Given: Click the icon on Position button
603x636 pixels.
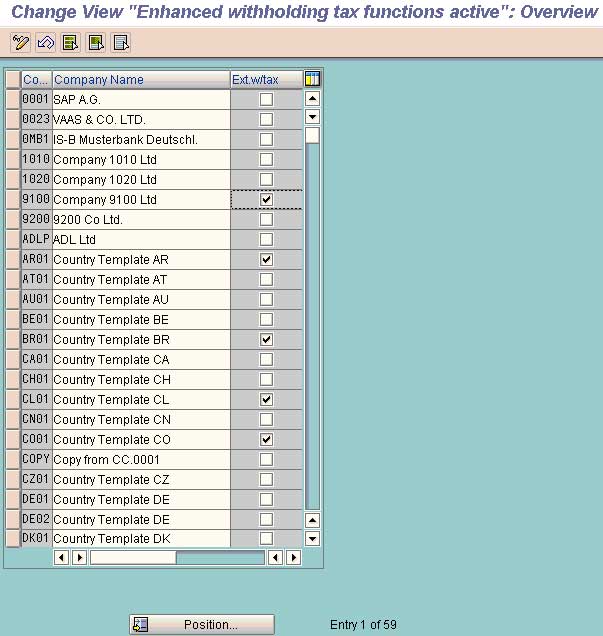Looking at the screenshot, I should point(141,625).
